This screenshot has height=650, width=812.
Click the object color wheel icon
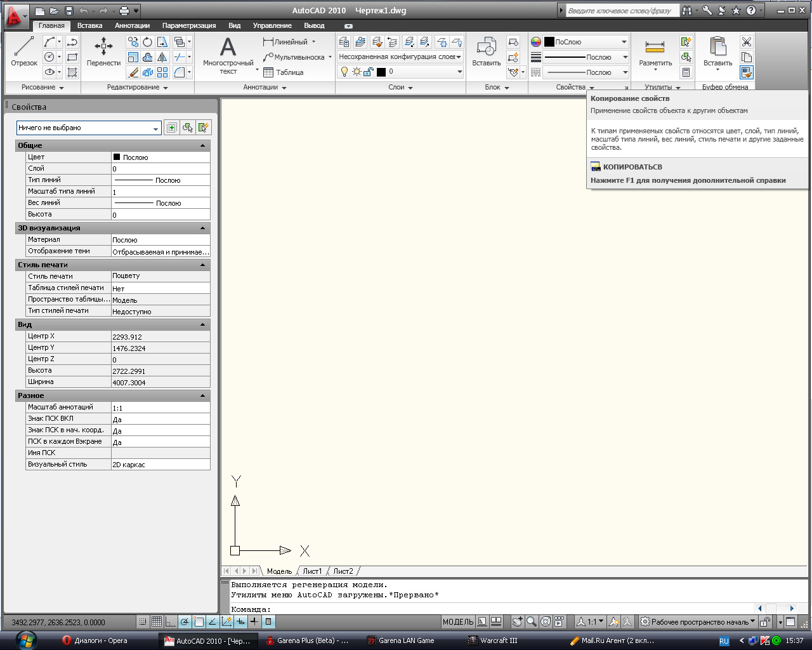click(536, 42)
